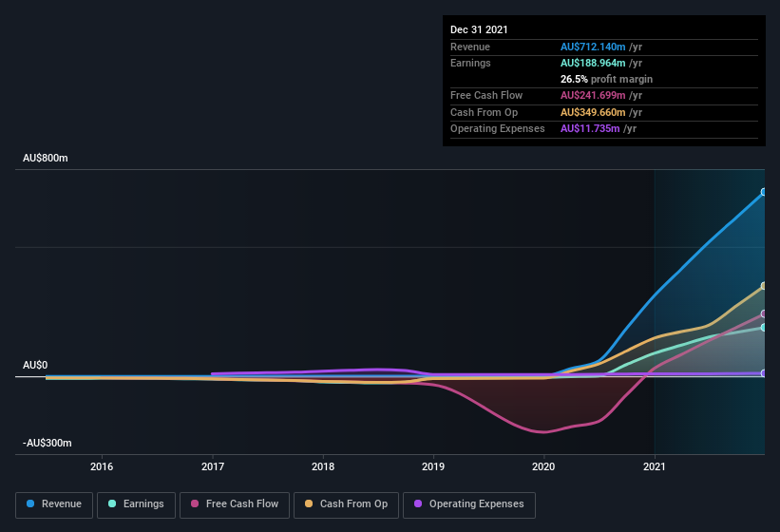Toggle the Revenue legend button
780x532 pixels.
point(54,505)
